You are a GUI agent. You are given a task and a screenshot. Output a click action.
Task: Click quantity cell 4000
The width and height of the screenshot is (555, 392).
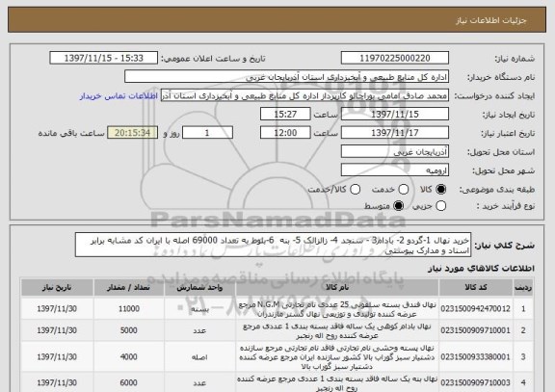(128, 357)
